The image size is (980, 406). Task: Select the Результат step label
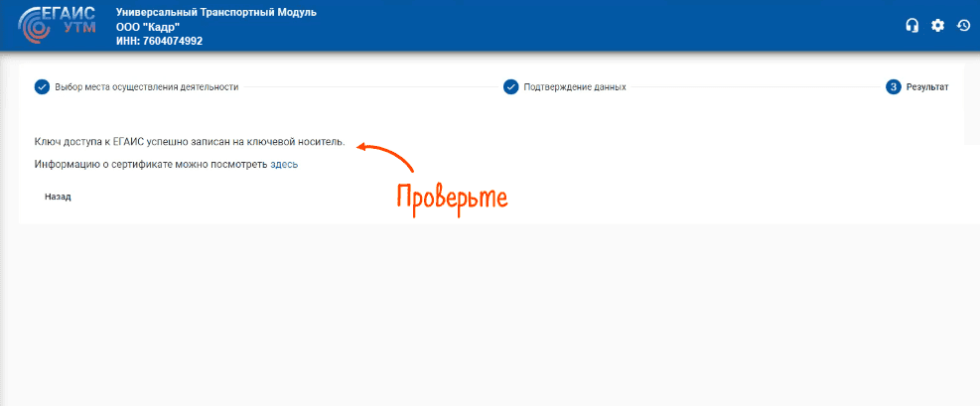click(926, 87)
